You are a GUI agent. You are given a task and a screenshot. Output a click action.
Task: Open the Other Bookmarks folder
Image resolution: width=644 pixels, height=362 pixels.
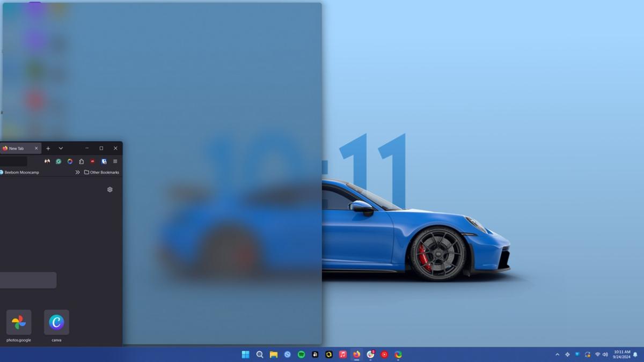(x=102, y=172)
